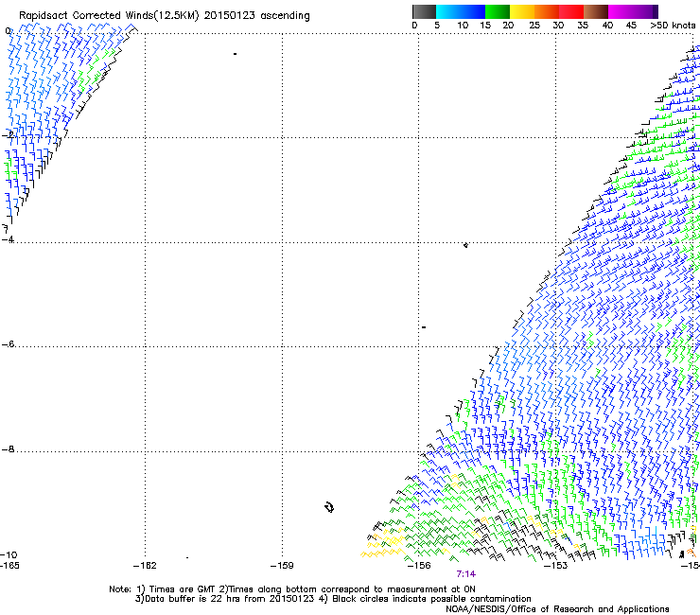Image resolution: width=700 pixels, height=615 pixels.
Task: Click the island outline west of the yellow barbs
Action: [x=329, y=507]
